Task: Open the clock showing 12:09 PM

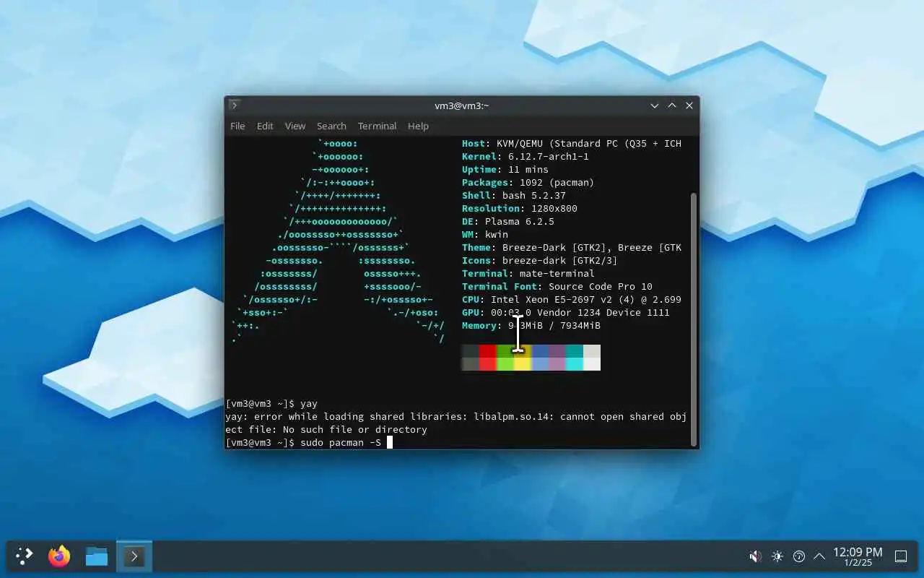Action: click(858, 556)
